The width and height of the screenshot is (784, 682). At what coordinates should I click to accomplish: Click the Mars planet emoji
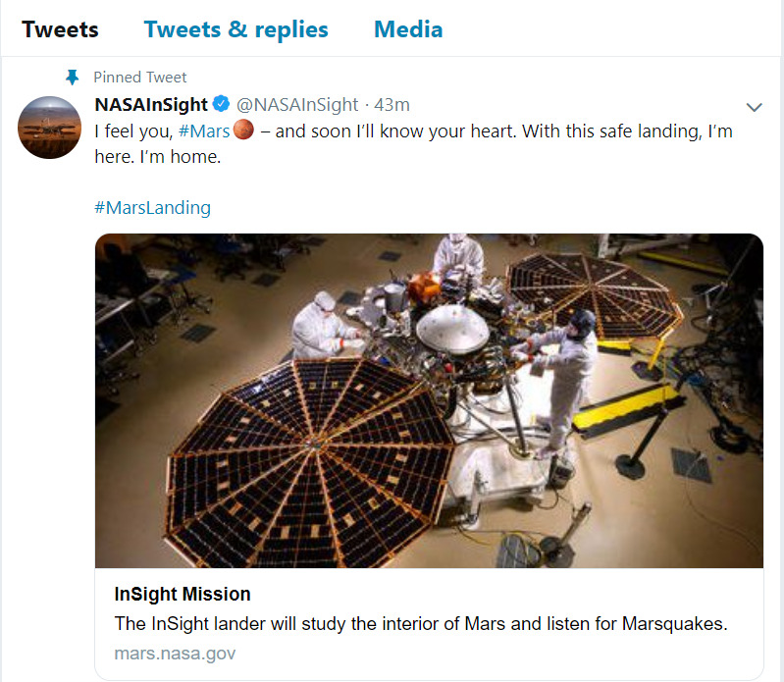(x=244, y=131)
